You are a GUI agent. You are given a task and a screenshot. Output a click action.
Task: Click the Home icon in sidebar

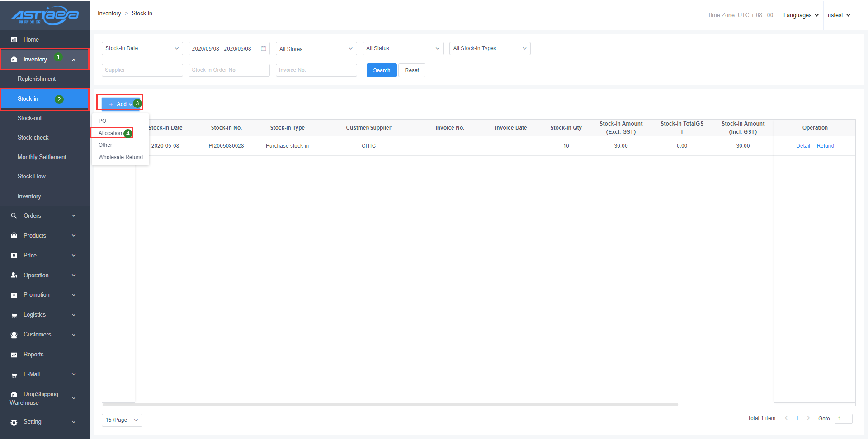14,40
